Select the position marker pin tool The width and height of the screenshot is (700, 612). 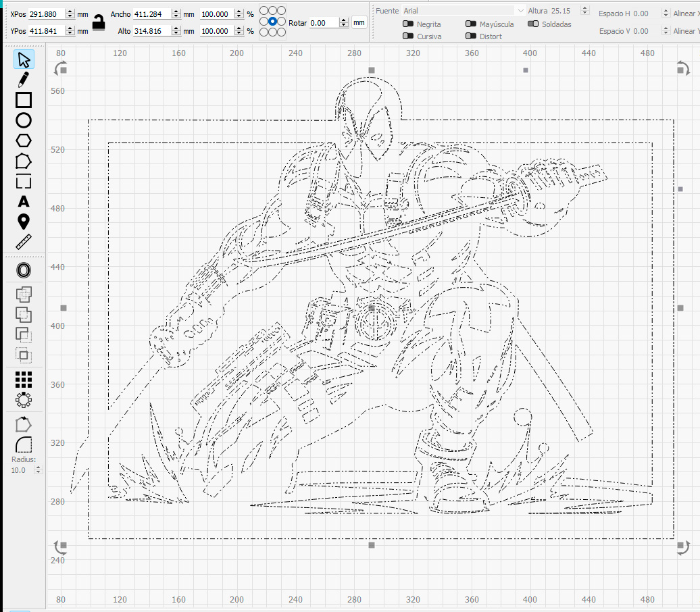click(x=23, y=222)
